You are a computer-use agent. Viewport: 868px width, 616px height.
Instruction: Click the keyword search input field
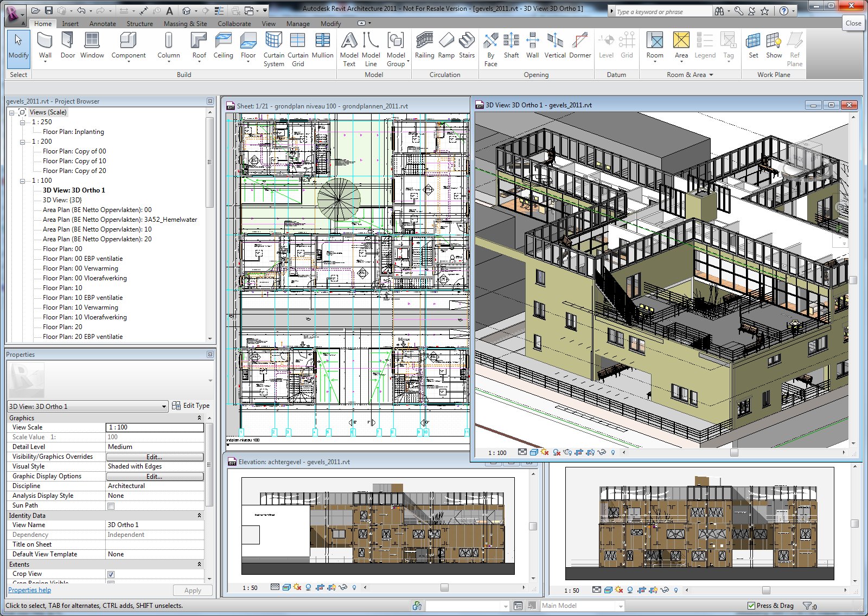point(663,11)
